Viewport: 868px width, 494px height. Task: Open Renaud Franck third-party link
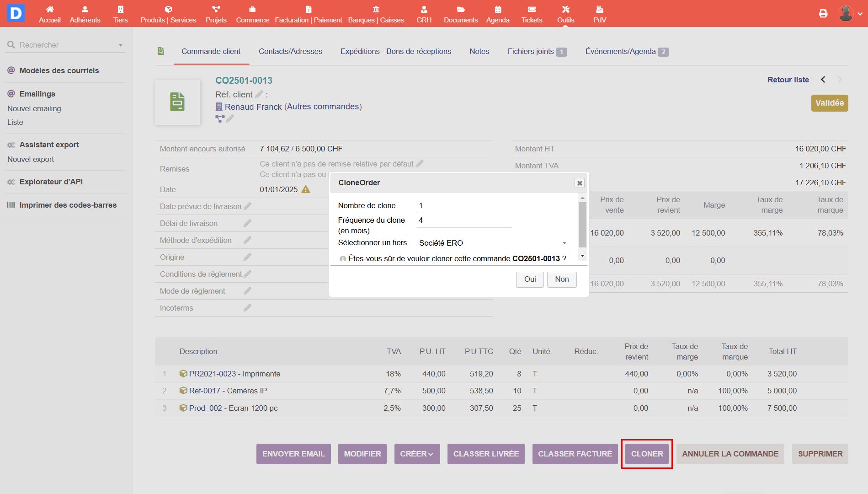[x=253, y=107]
